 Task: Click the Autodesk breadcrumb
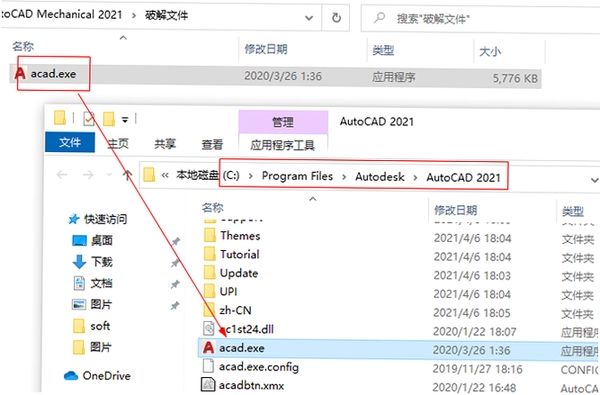tap(380, 176)
